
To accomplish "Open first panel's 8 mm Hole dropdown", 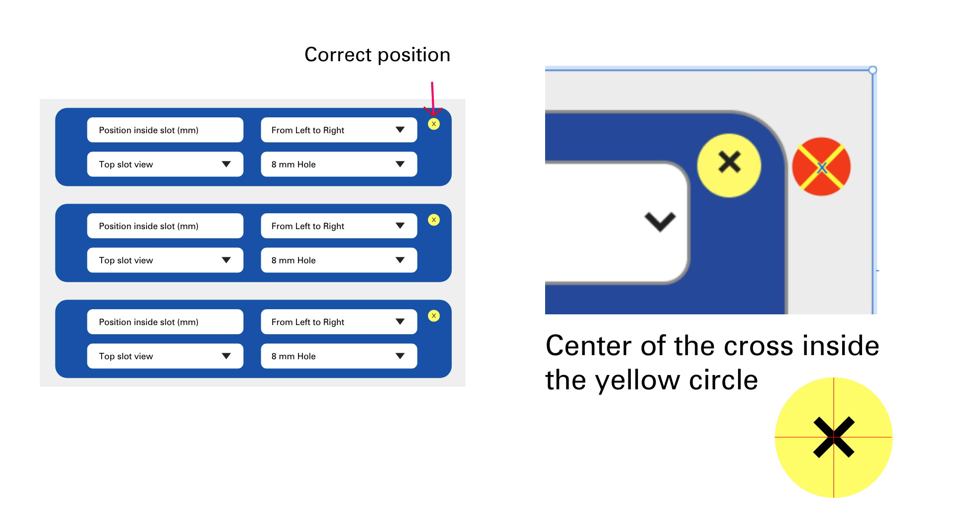I will [x=339, y=164].
